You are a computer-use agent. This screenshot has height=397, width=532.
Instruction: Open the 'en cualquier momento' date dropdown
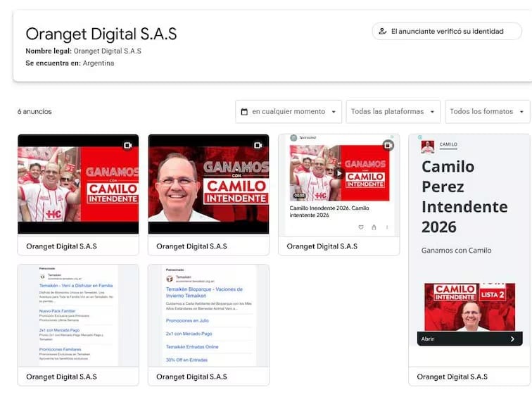[x=289, y=112]
